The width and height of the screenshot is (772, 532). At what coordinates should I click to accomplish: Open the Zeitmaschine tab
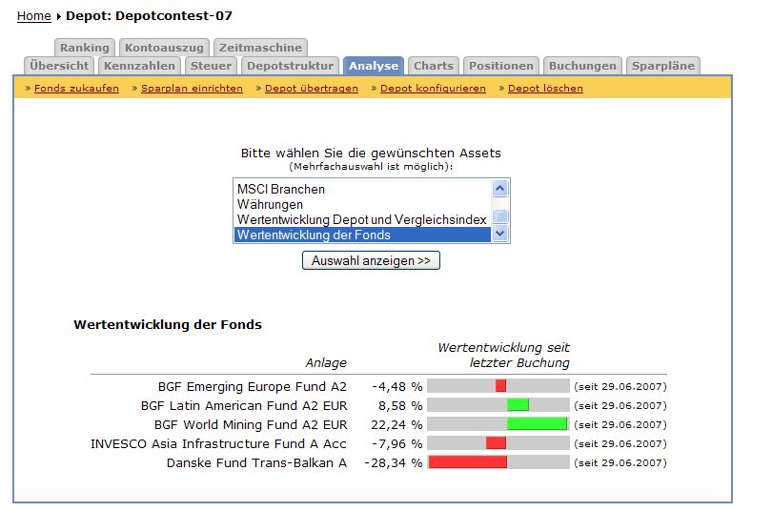(260, 48)
